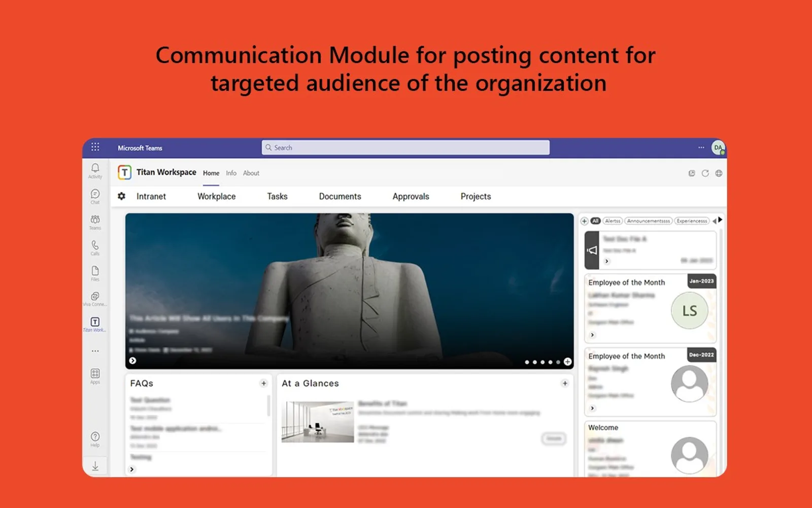The width and height of the screenshot is (812, 508).
Task: Switch to the About tab
Action: [251, 173]
